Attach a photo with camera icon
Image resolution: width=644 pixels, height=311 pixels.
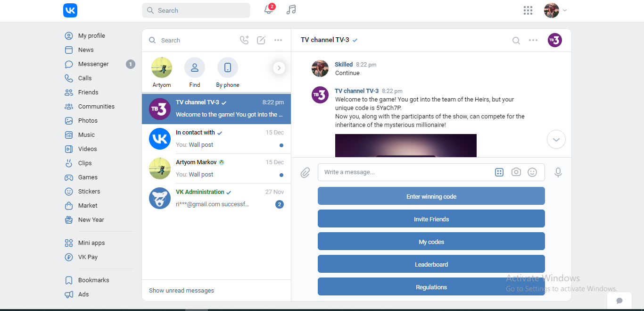(516, 172)
